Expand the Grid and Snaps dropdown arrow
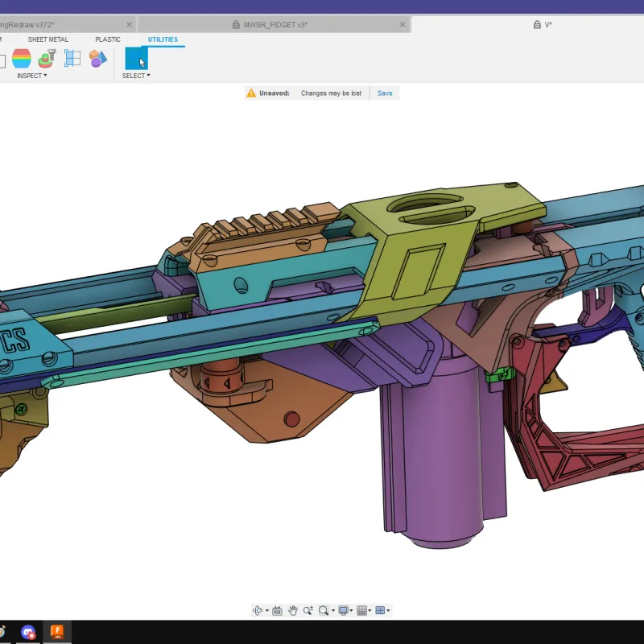644x644 pixels. coord(369,611)
